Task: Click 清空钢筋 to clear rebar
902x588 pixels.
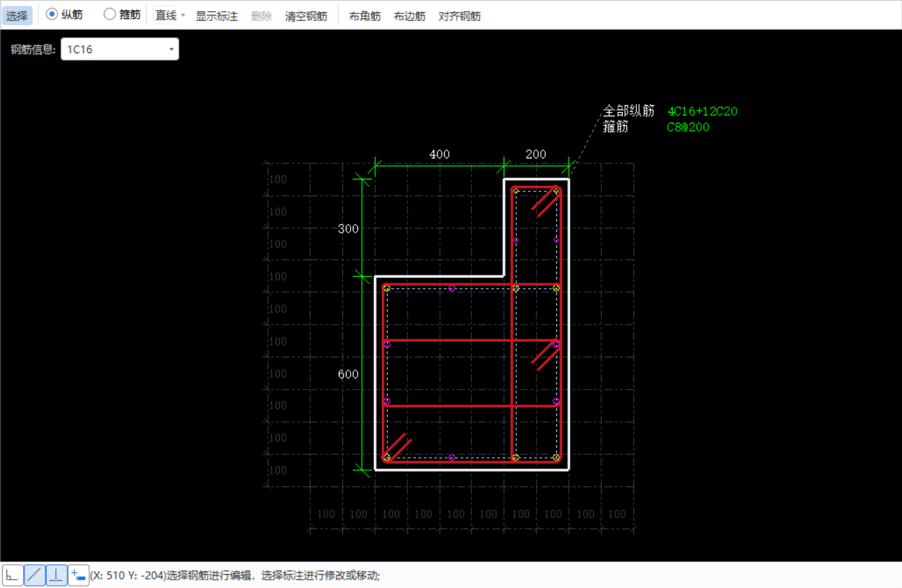Action: pyautogui.click(x=306, y=15)
